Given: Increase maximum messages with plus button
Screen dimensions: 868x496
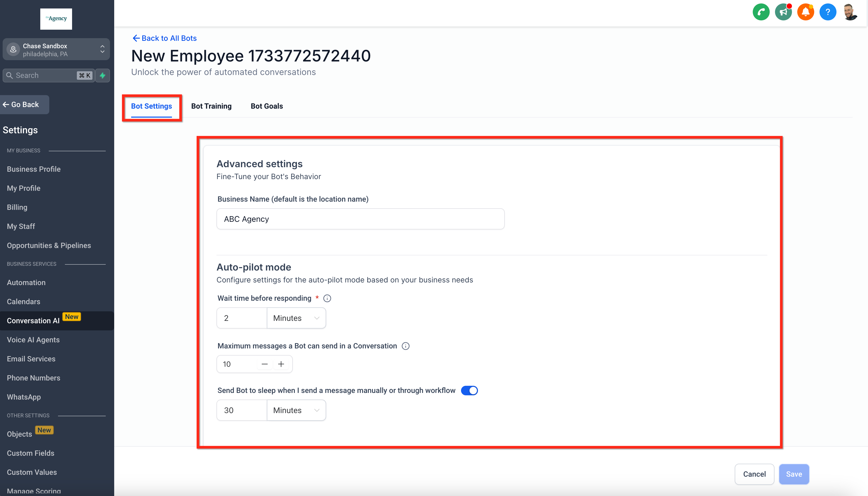Looking at the screenshot, I should point(281,364).
